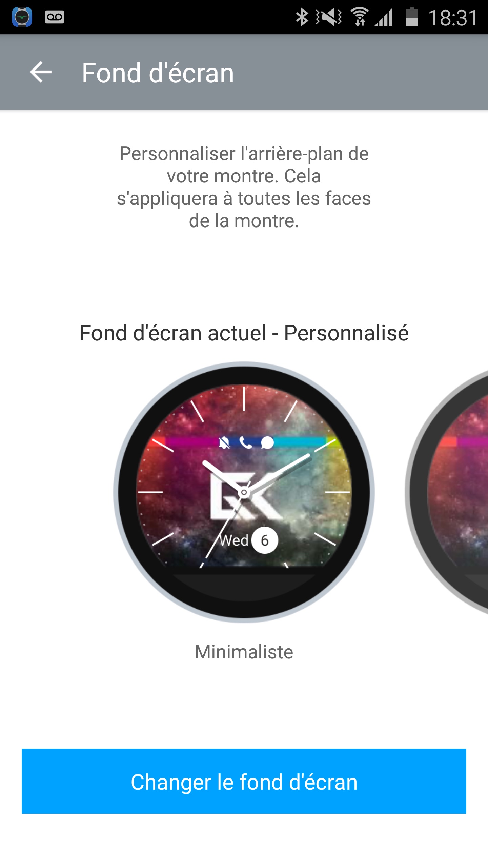Tap the Minimaliste label under watch
488x868 pixels.
pyautogui.click(x=244, y=652)
